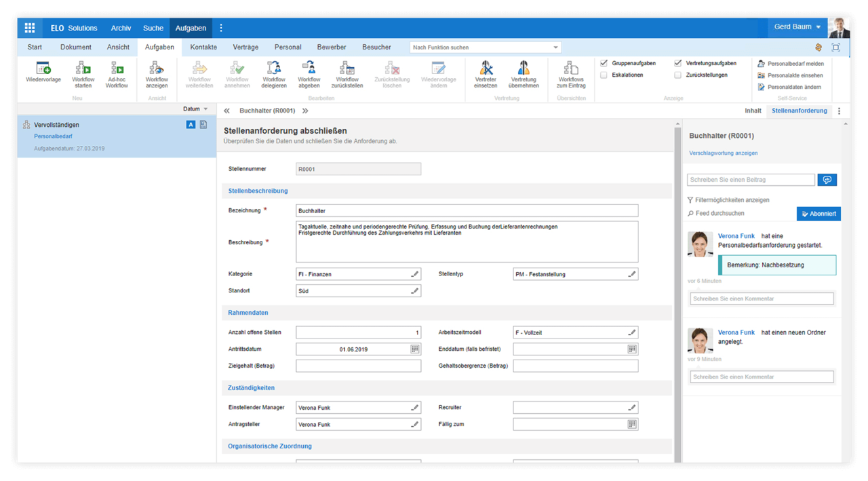Viewport: 868px width, 481px height.
Task: Open the Datum sort dropdown
Action: point(196,109)
